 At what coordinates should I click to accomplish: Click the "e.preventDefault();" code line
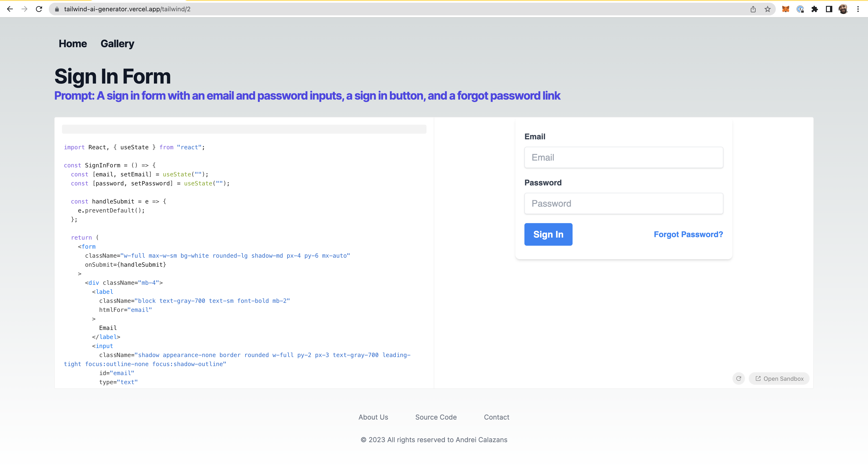point(111,210)
